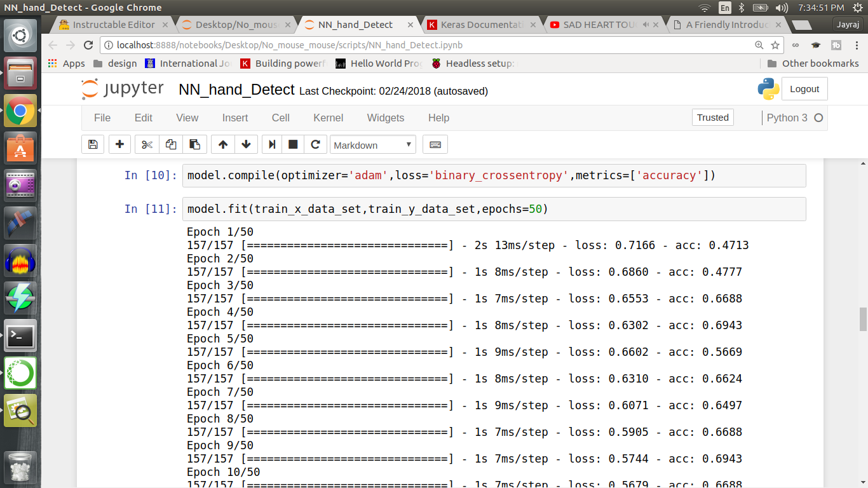Open the Insert menu
The image size is (868, 488).
coord(235,118)
